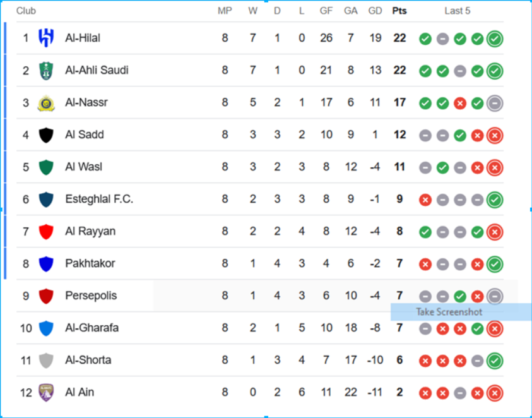The height and width of the screenshot is (418, 532).
Task: Click Al-Nassr's red loss icon in Last 5
Action: click(x=459, y=103)
